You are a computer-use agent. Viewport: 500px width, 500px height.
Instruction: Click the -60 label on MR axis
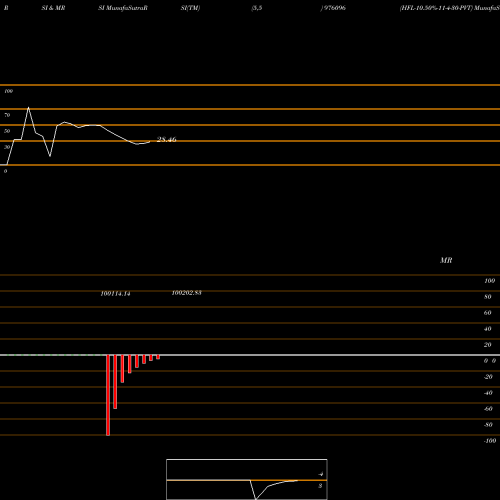488,409
